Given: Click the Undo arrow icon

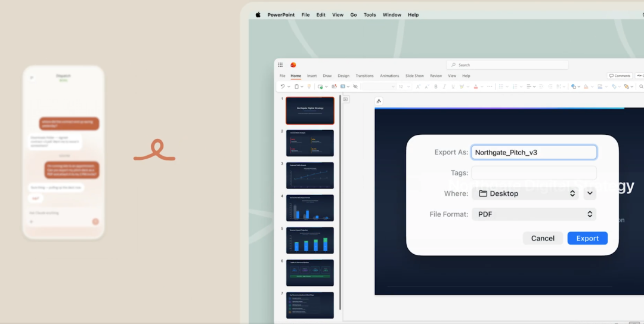Looking at the screenshot, I should [x=283, y=87].
